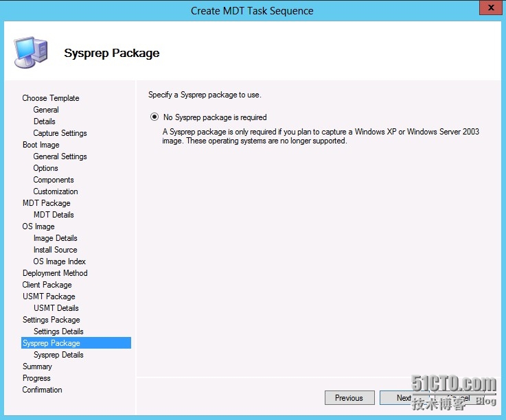Go to the OS Image step
This screenshot has height=420, width=506.
click(x=38, y=226)
